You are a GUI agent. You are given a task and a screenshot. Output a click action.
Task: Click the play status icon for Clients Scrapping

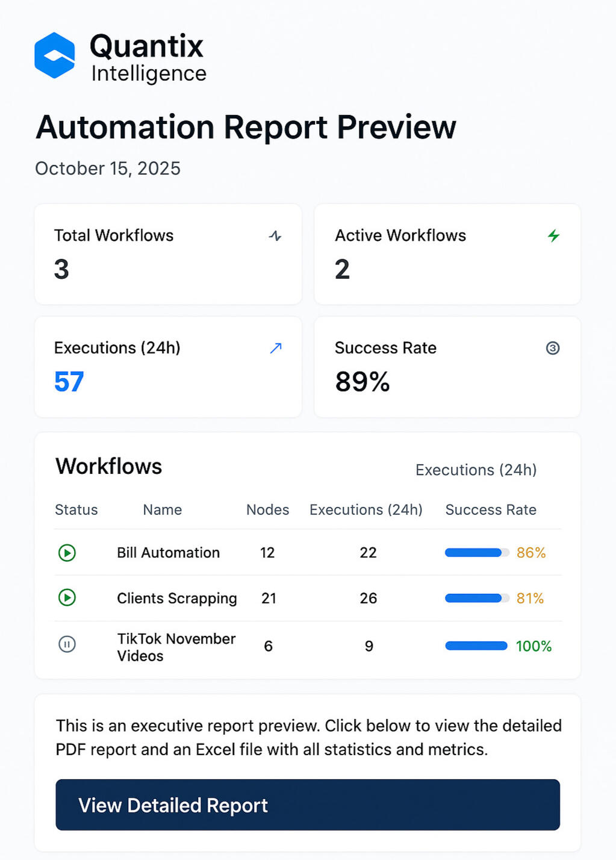tap(67, 598)
